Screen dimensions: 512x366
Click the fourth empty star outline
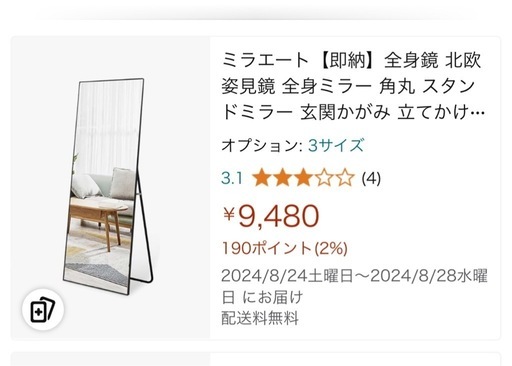(324, 178)
